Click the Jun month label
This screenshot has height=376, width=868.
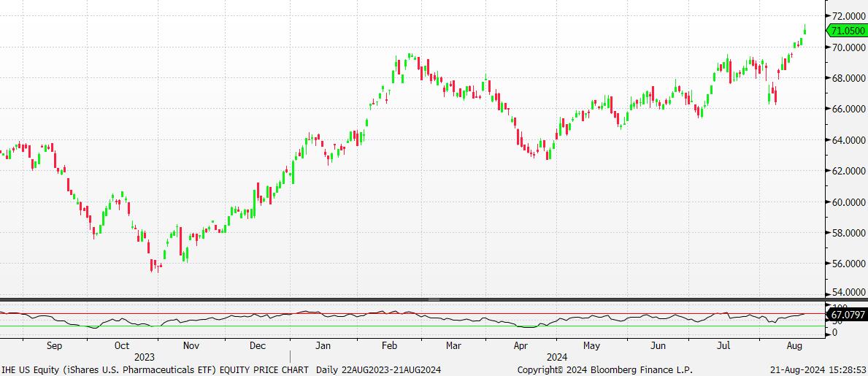coord(658,345)
